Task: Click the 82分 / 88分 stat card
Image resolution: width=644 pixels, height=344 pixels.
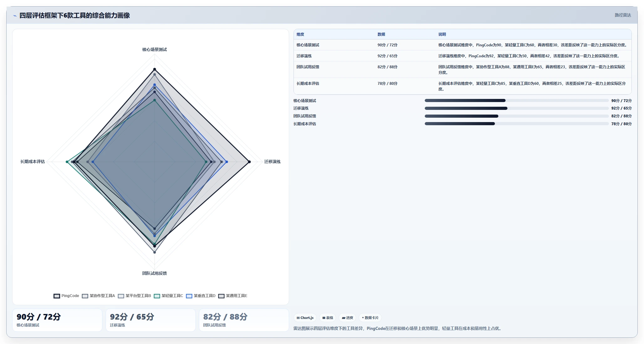Action: (244, 320)
